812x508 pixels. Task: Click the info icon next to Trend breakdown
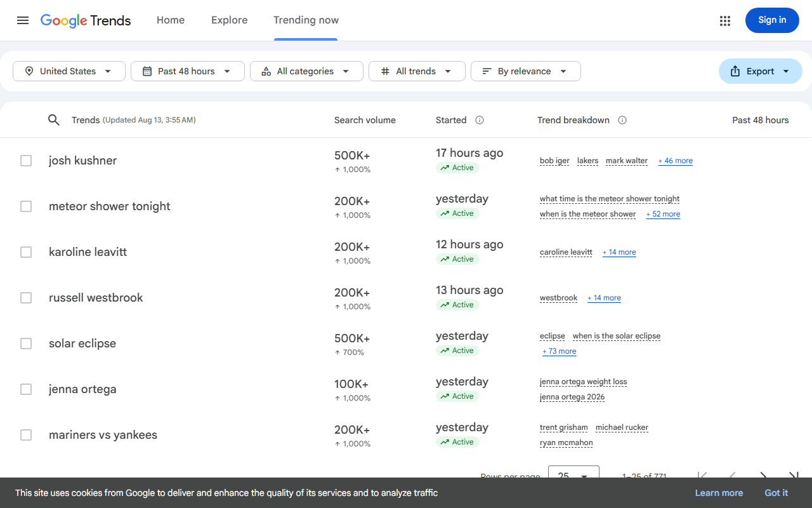tap(622, 120)
